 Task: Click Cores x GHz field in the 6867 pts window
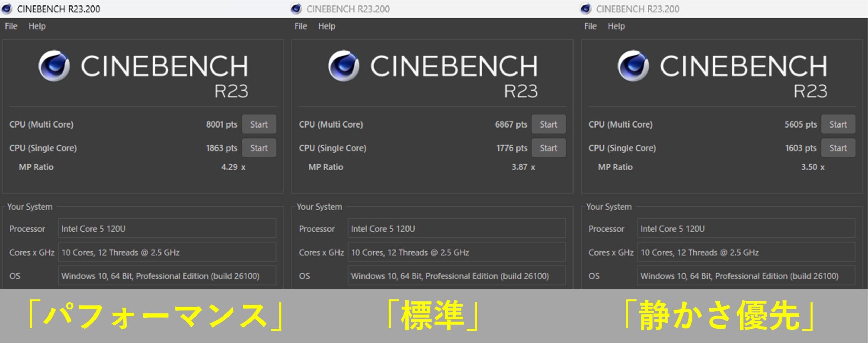pos(457,252)
